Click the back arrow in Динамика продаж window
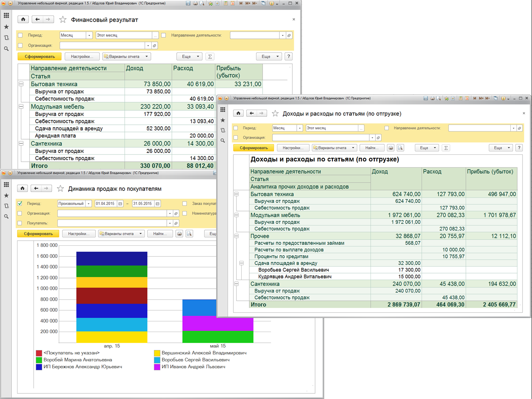This screenshot has height=399, width=532. [36, 188]
